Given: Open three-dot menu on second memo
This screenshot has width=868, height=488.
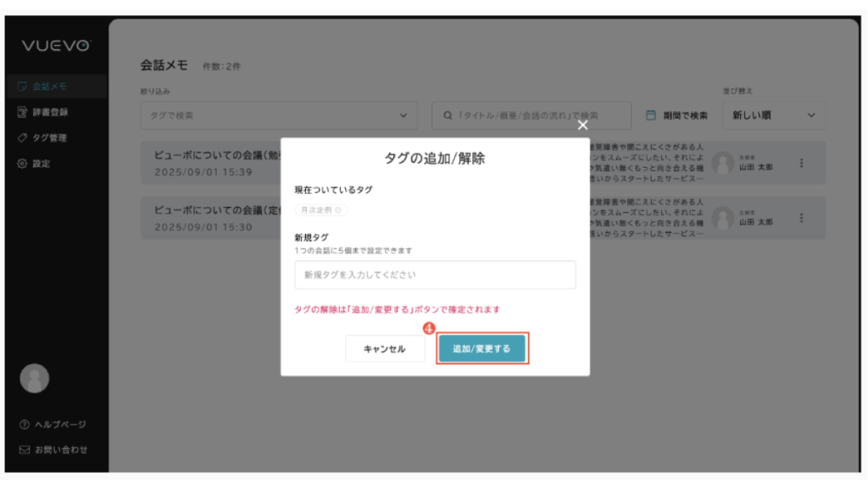Looking at the screenshot, I should pos(802,218).
